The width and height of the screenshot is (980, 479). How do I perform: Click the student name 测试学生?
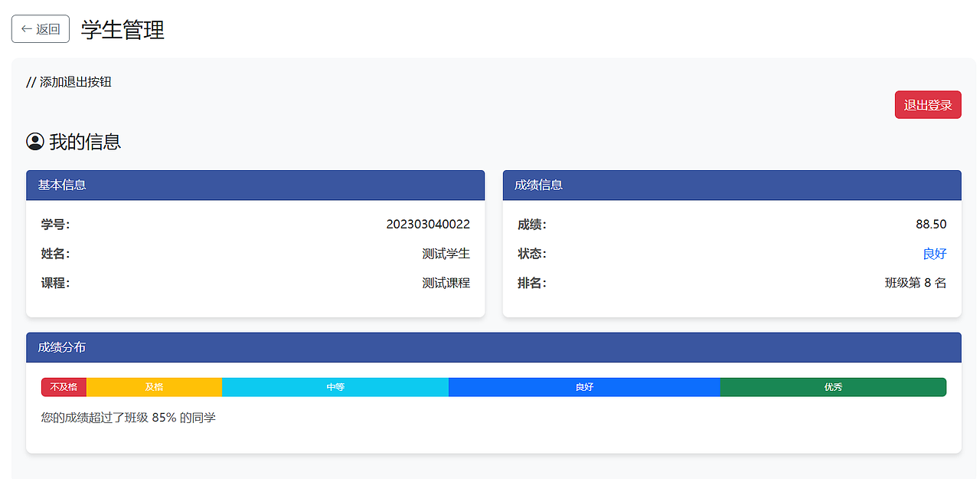pos(446,253)
